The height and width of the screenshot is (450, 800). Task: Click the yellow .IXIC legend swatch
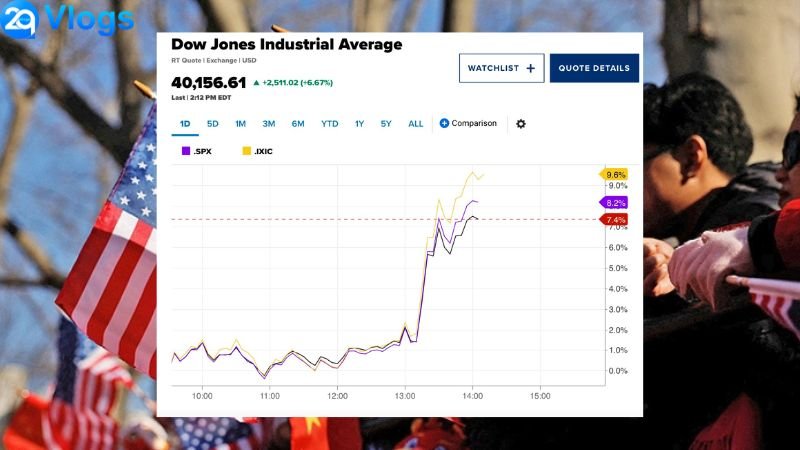[246, 151]
